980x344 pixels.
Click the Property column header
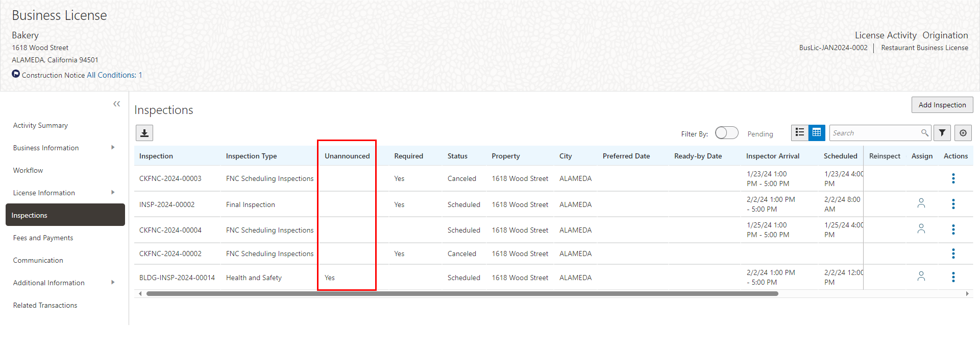(x=506, y=156)
